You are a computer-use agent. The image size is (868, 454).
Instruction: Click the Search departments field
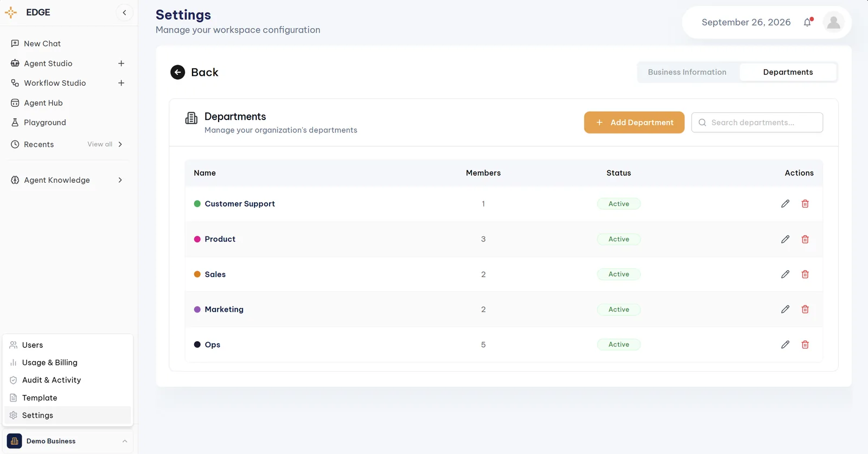click(x=757, y=123)
